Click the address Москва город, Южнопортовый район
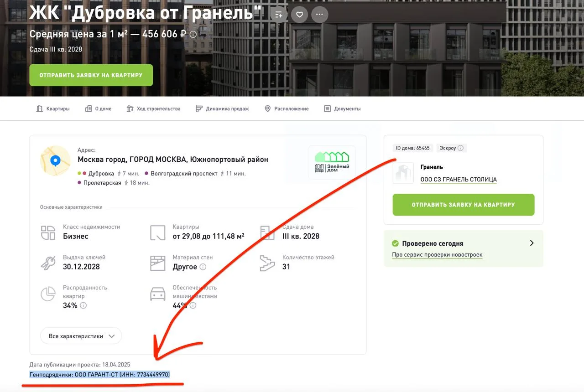Viewport: 584px width, 392px height. [173, 160]
